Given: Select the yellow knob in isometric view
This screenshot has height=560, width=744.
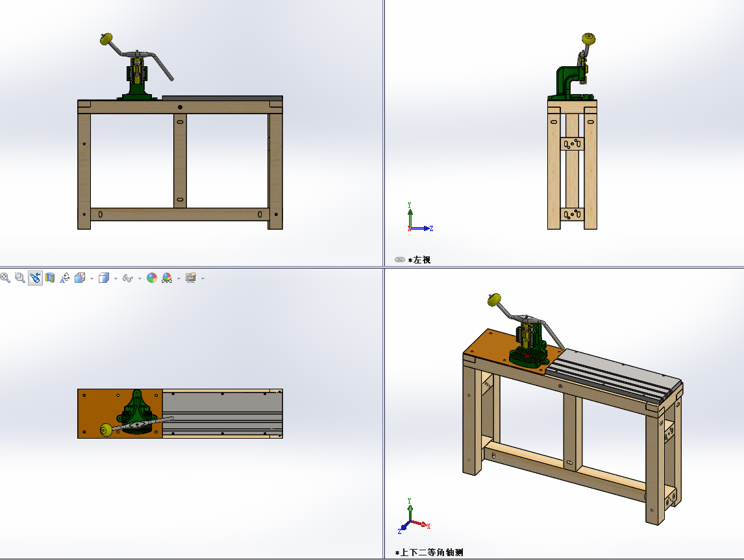Looking at the screenshot, I should tap(494, 300).
